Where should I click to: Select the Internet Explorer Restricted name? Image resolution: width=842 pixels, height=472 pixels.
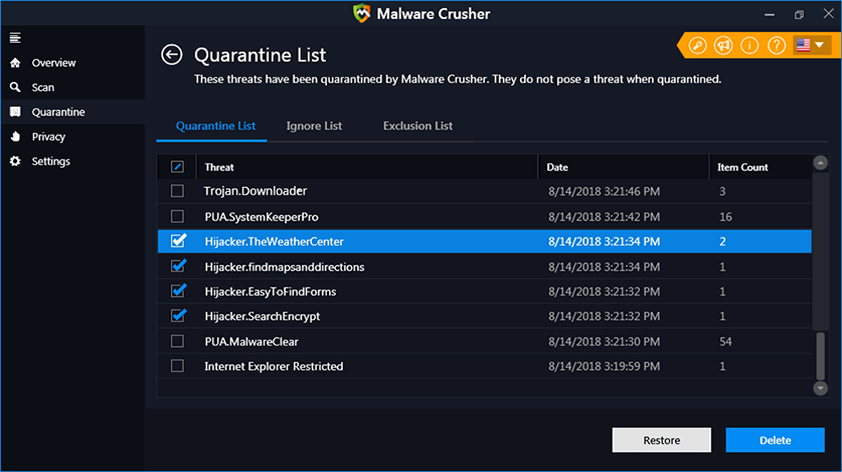pos(273,366)
